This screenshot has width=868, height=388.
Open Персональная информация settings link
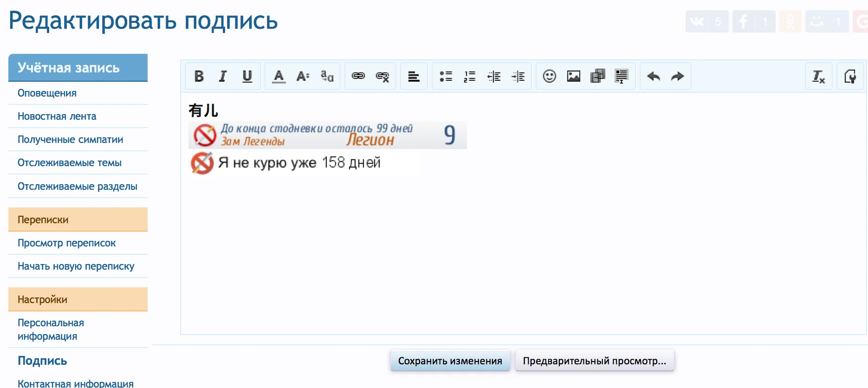[x=51, y=329]
